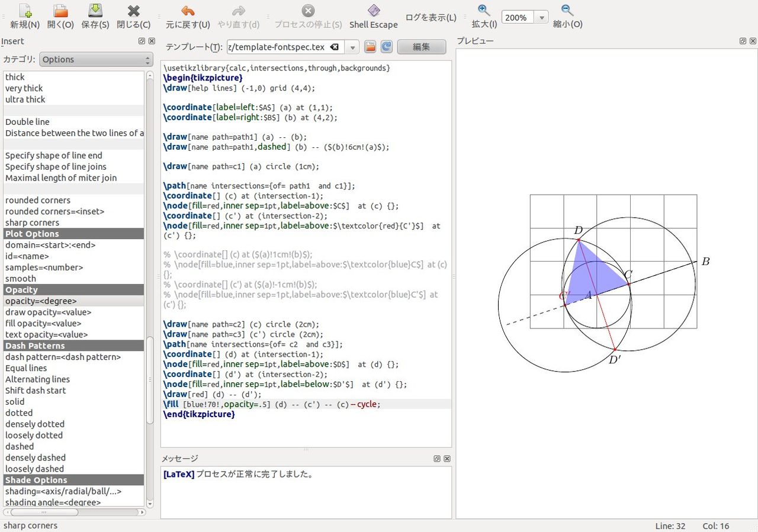Click the Insert list vertical scrollbar
Image resolution: width=758 pixels, height=532 pixels.
150,379
